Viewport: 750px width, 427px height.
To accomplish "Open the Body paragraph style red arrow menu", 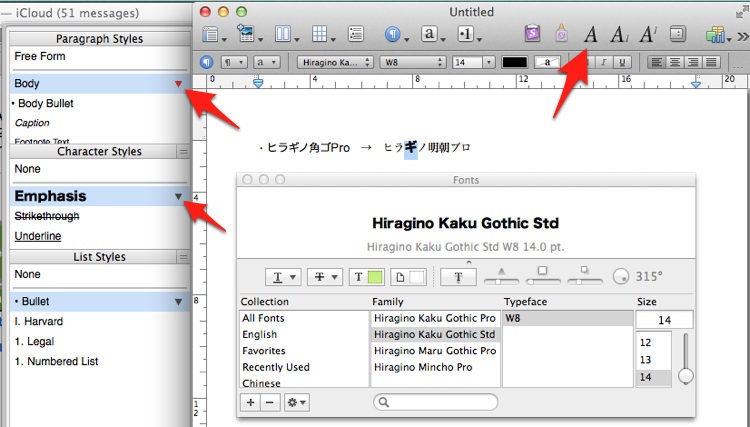I will pos(178,84).
